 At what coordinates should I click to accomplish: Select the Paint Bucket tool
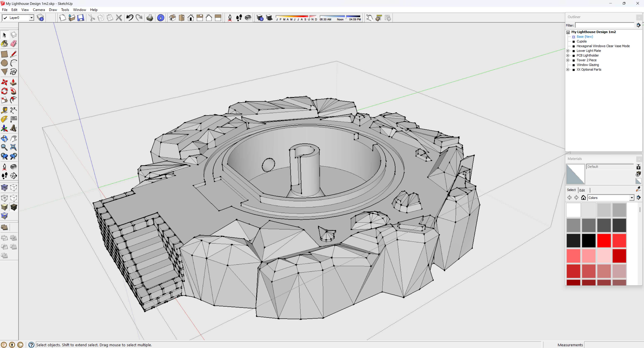pos(5,44)
